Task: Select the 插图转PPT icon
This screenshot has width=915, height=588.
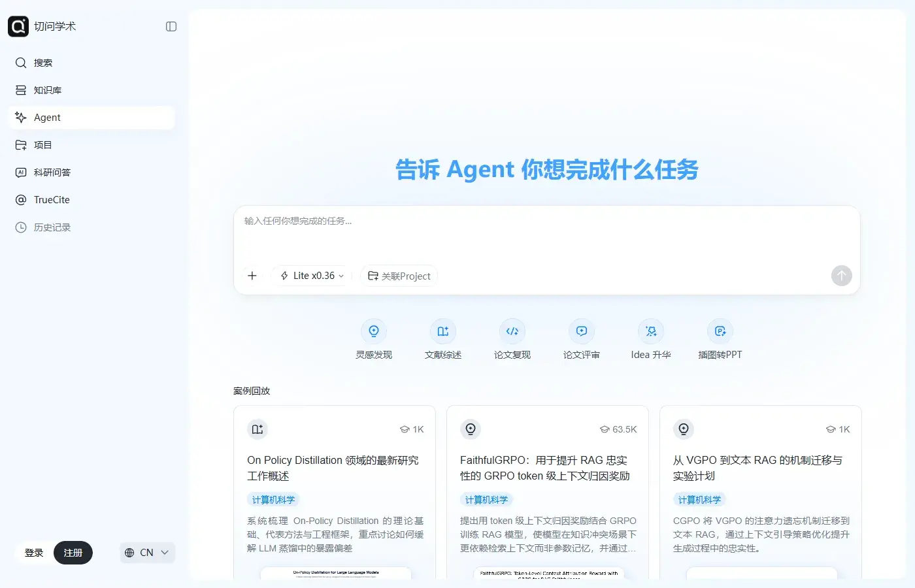Action: click(x=720, y=331)
